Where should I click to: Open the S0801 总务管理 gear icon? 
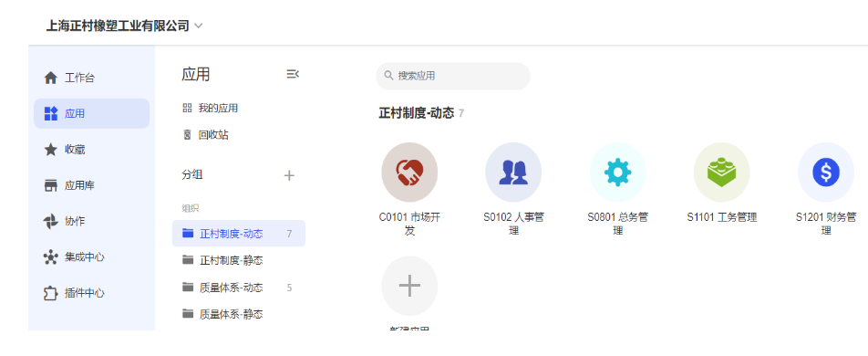pos(617,171)
